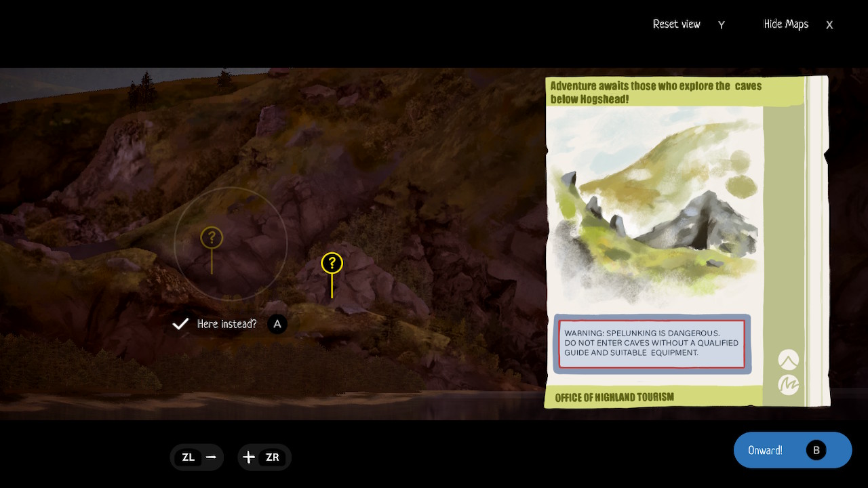Click the upward chevron circle icon on brochure
The image size is (868, 488).
pyautogui.click(x=788, y=359)
